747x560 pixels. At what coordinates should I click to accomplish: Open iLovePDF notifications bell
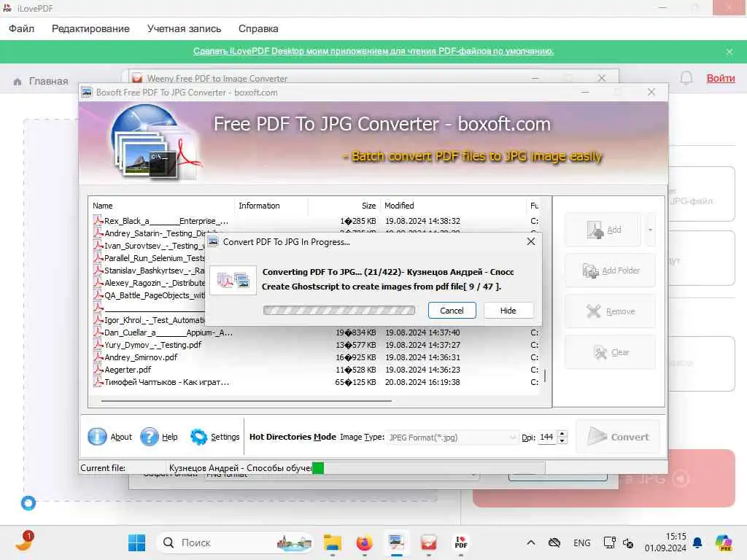coord(686,78)
